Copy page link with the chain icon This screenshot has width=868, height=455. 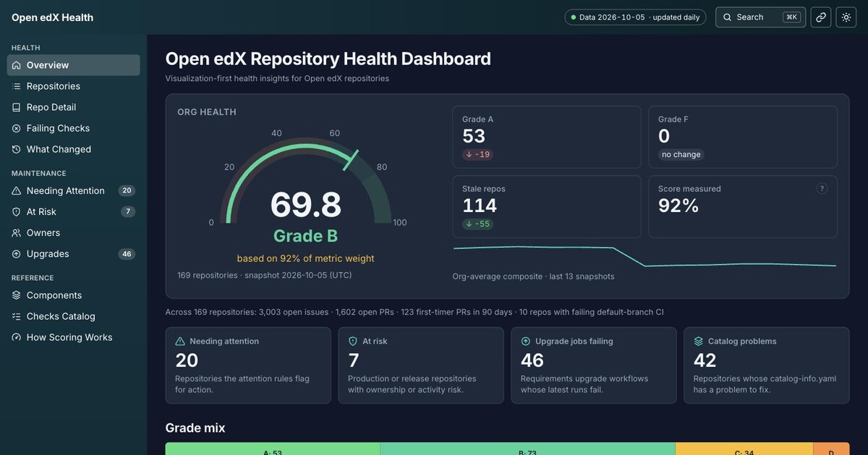(x=821, y=17)
